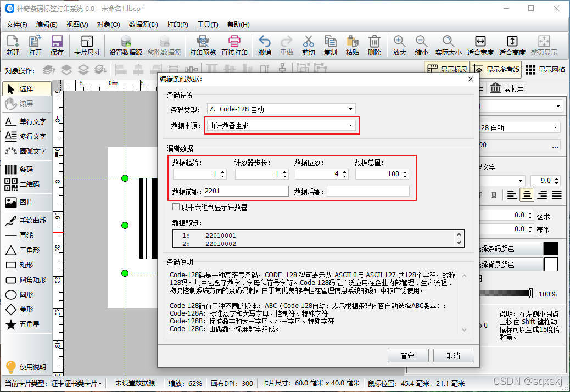The height and width of the screenshot is (392, 570).
Task: Open a file with 打开 icon
Action: point(35,46)
